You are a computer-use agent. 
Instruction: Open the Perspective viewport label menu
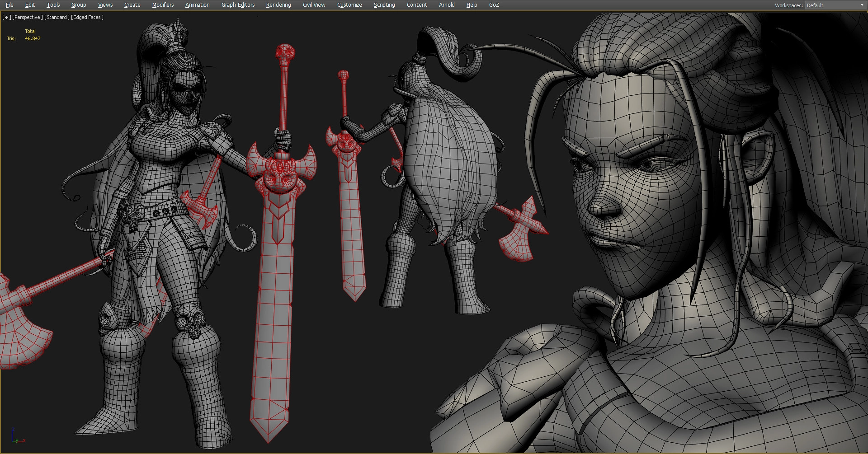[x=27, y=17]
